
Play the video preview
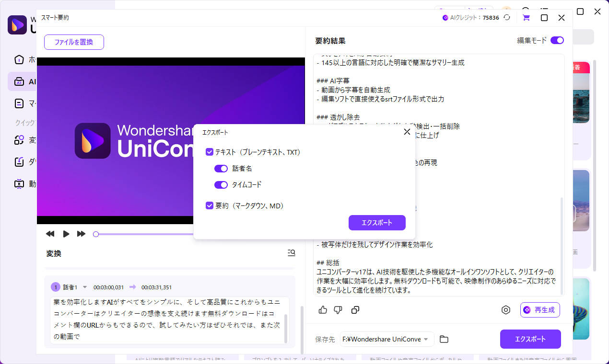pos(66,234)
